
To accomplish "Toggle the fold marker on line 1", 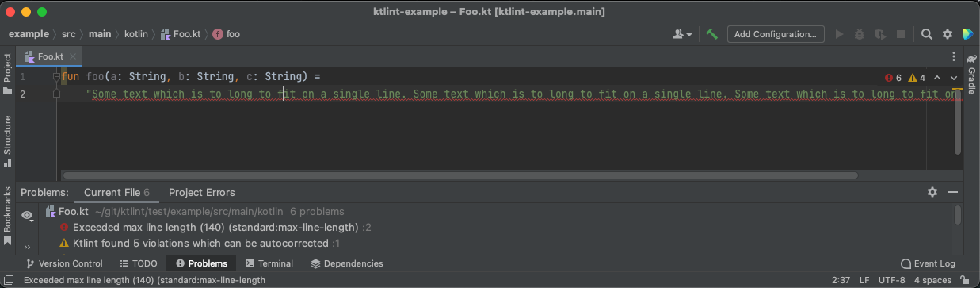I will [56, 77].
